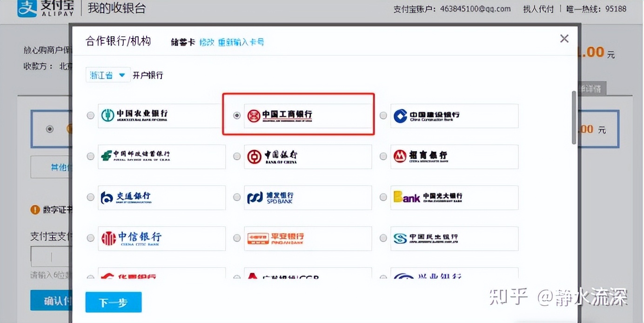The image size is (644, 323).
Task: Click the 中国工商银行 bank logo
Action: point(279,115)
